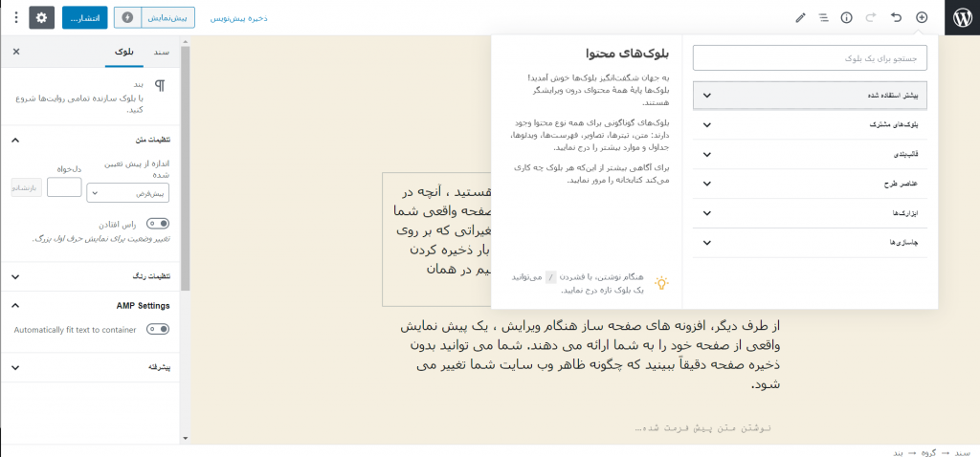Expand the قالب‌بندی block category
This screenshot has width=980, height=457.
point(810,154)
